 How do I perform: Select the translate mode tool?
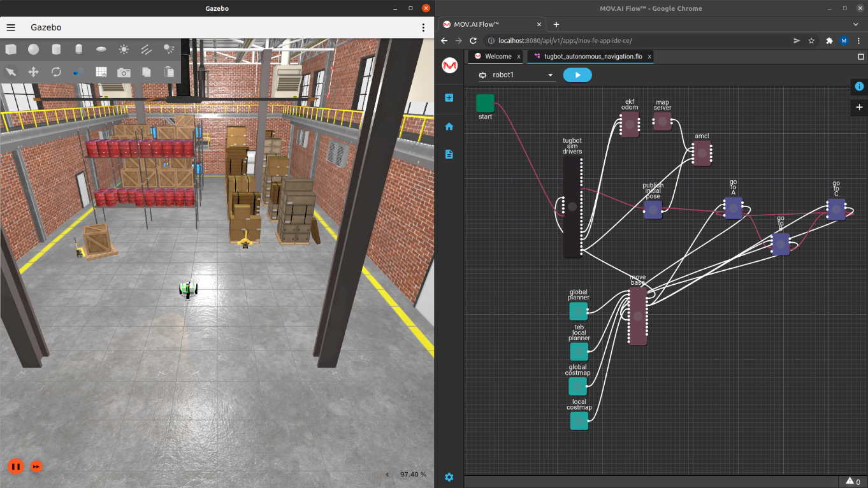pos(33,72)
